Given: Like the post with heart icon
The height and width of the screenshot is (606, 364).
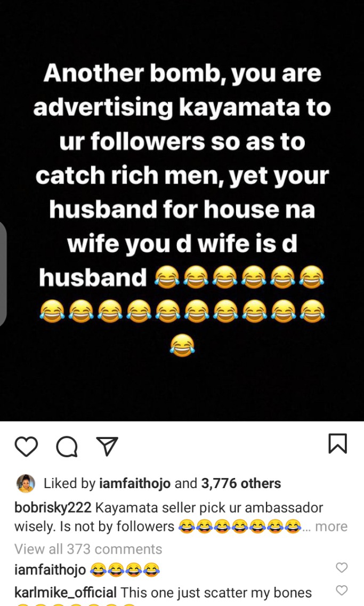Looking at the screenshot, I should 26,446.
